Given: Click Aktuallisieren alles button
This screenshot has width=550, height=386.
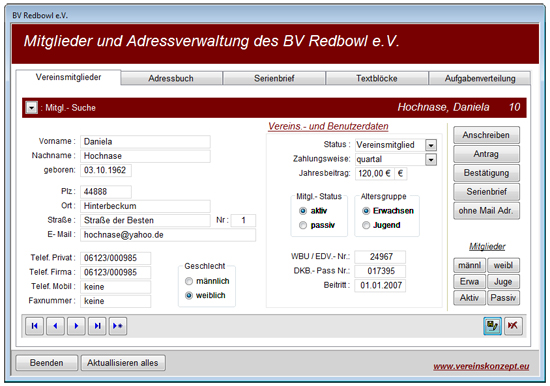Looking at the screenshot, I should pyautogui.click(x=123, y=363).
